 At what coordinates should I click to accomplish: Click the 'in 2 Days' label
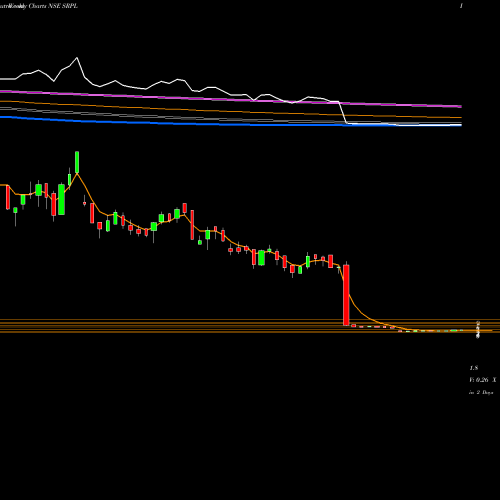point(481,392)
